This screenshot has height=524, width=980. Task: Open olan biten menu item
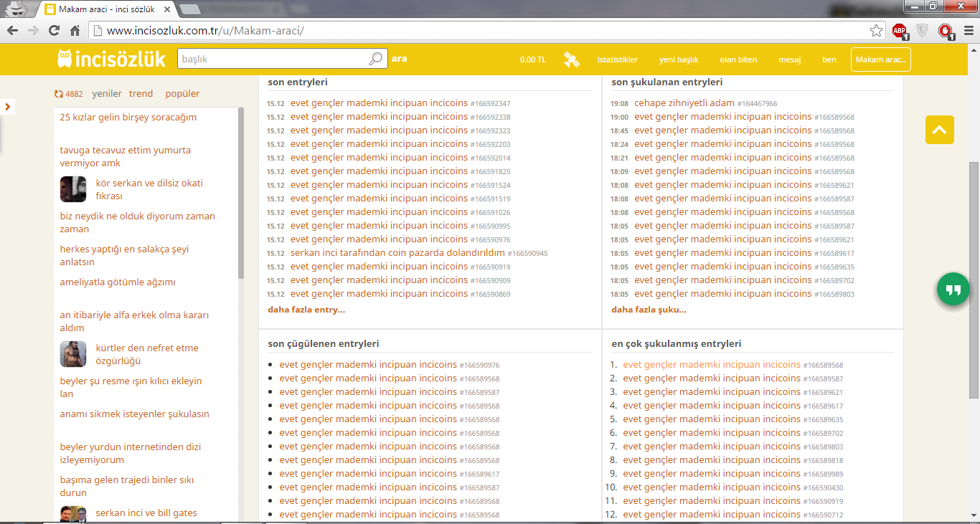pyautogui.click(x=738, y=59)
